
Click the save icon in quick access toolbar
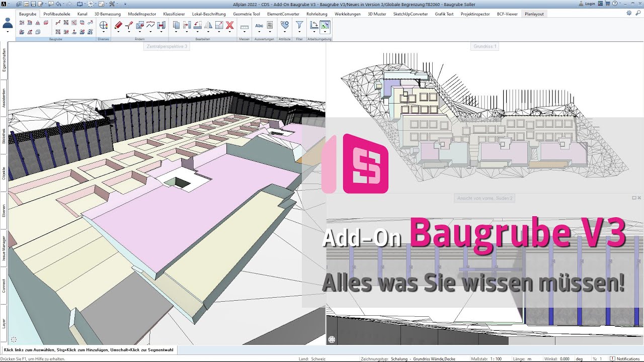33,4
